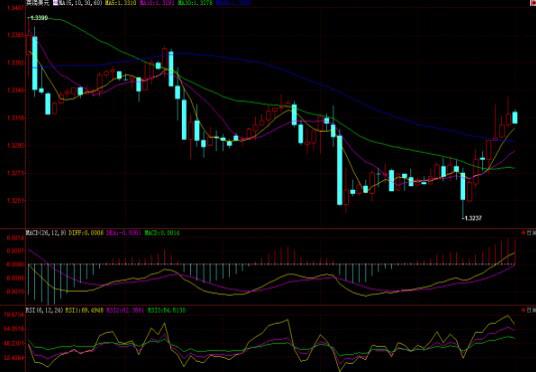Click the 1.3237 low price marker
Image resolution: width=536 pixels, height=372 pixels.
click(x=472, y=218)
